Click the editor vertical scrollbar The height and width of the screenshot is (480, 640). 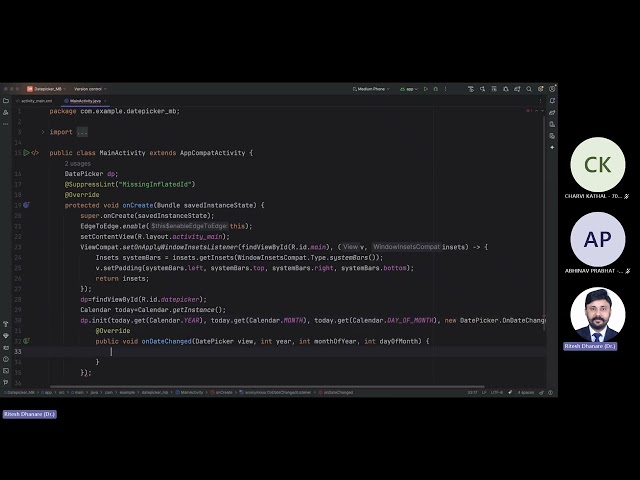click(544, 222)
